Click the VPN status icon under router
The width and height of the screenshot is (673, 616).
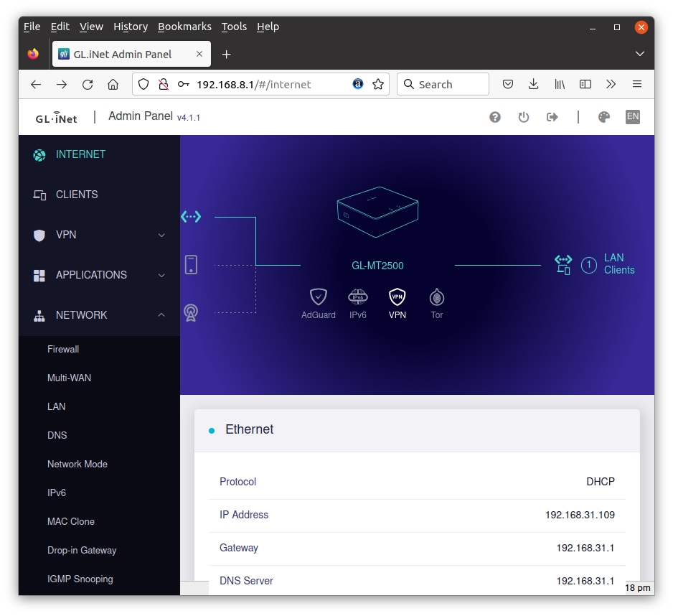[397, 297]
